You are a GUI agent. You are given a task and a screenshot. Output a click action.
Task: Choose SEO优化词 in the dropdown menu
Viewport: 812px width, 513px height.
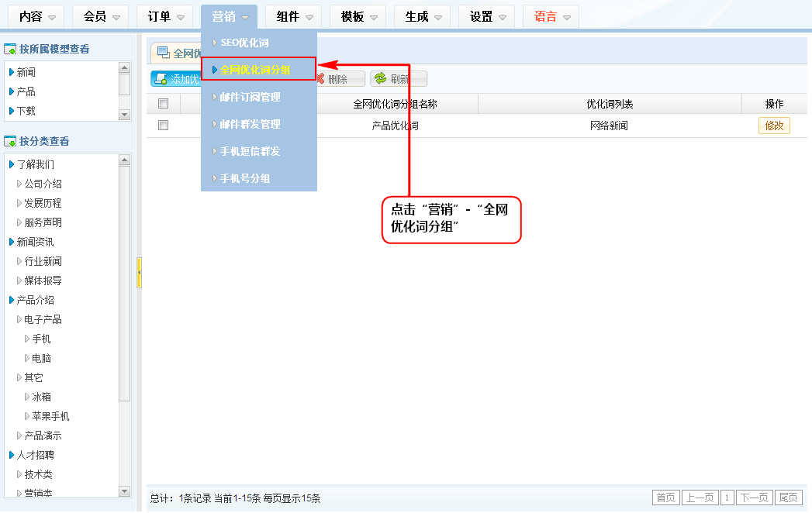[x=244, y=43]
